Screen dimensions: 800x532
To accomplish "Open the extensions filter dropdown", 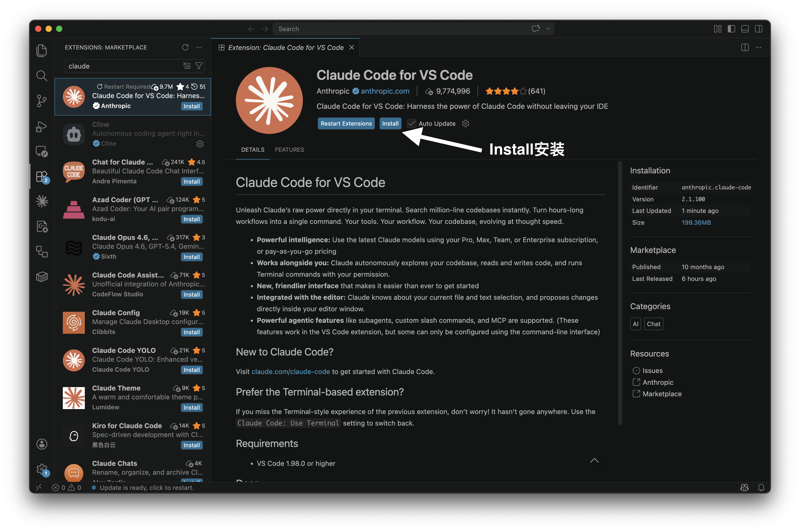I will (199, 65).
